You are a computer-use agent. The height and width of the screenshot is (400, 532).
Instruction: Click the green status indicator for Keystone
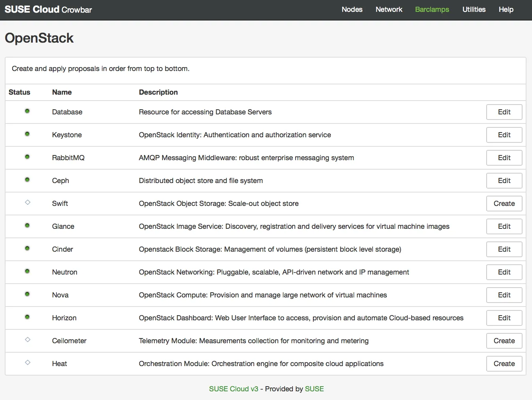[x=27, y=134]
